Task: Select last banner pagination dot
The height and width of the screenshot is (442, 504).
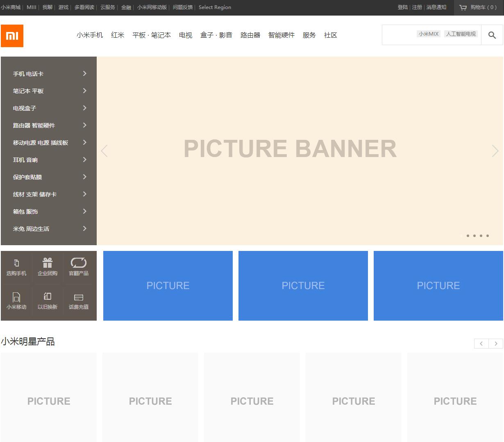Action: coord(488,236)
